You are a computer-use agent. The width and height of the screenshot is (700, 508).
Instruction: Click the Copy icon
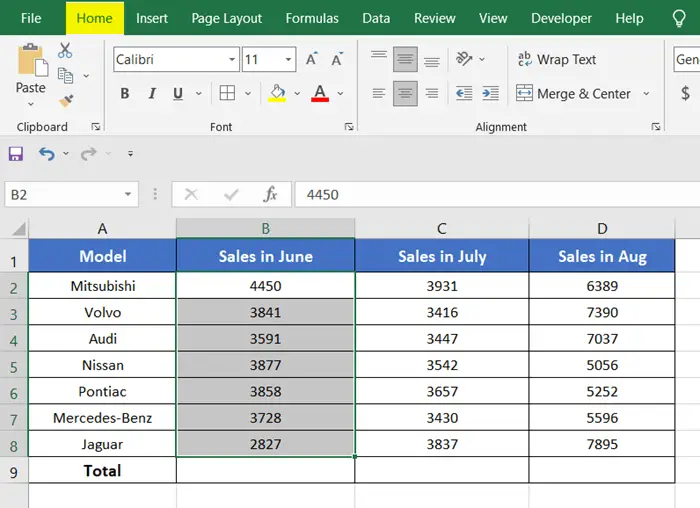[x=66, y=75]
